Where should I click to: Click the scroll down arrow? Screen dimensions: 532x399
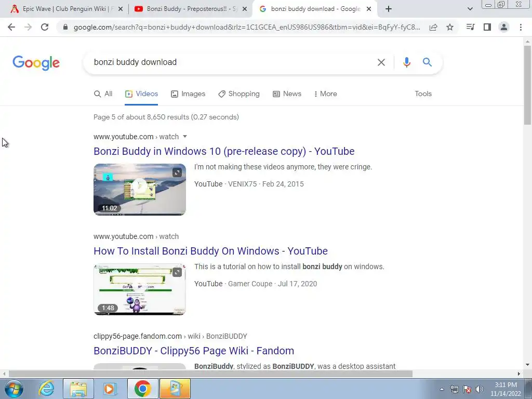point(527,365)
